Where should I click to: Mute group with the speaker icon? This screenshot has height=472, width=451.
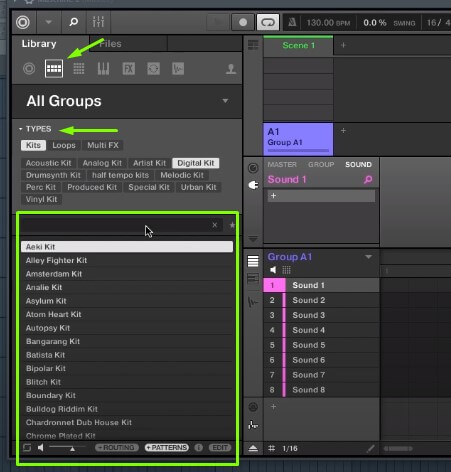tap(273, 270)
